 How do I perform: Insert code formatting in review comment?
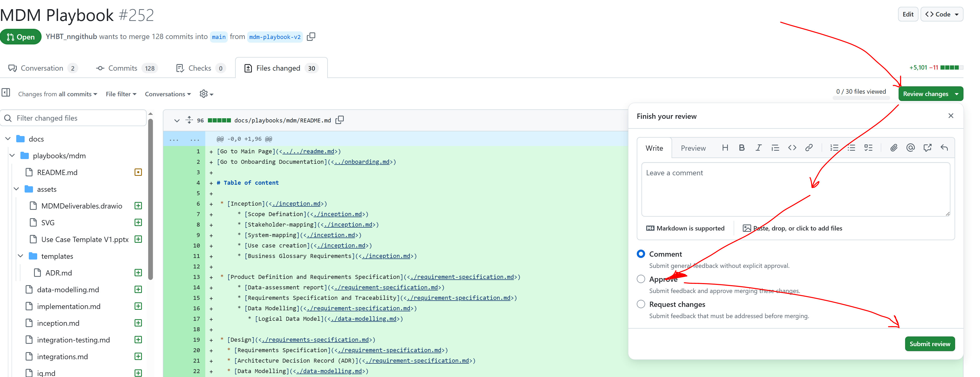792,148
